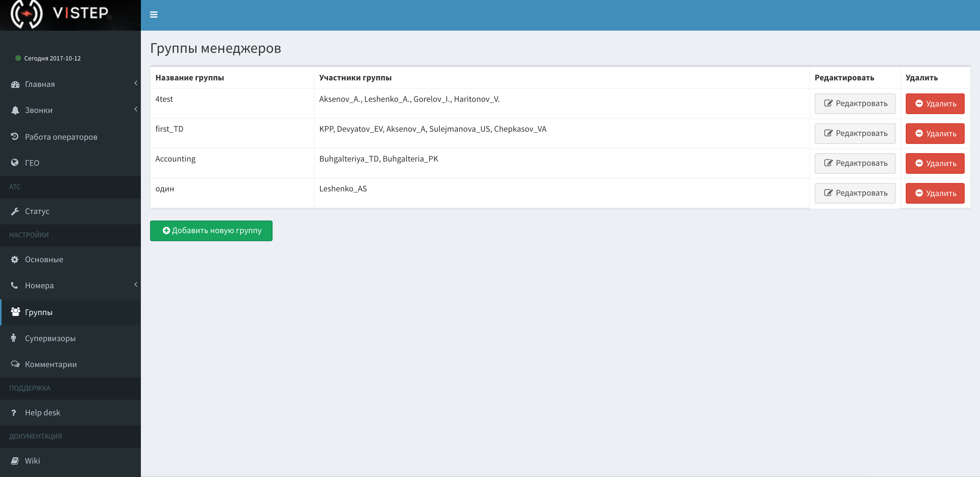Click Добавить новую группу button

click(x=211, y=230)
